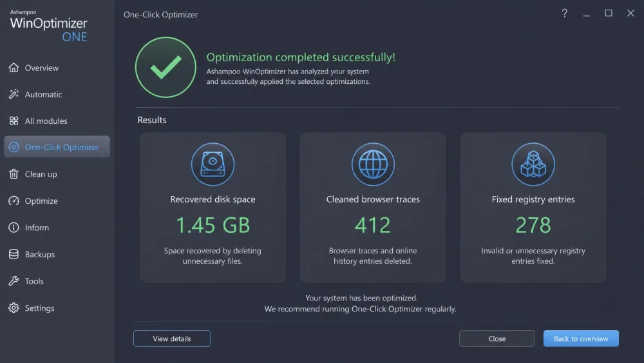
Task: Open the Tools section label
Action: click(34, 281)
